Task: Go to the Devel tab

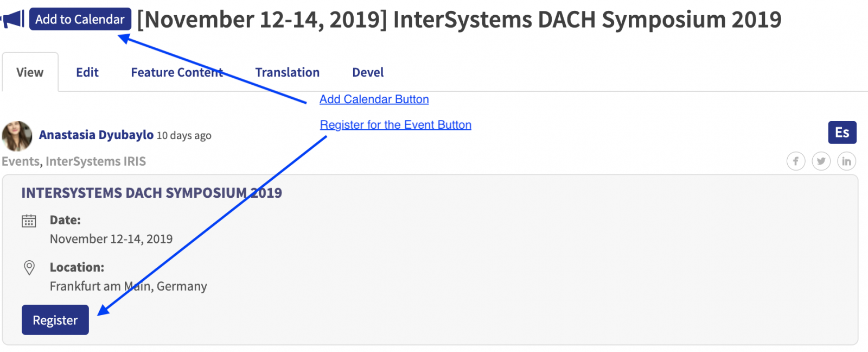Action: click(368, 72)
